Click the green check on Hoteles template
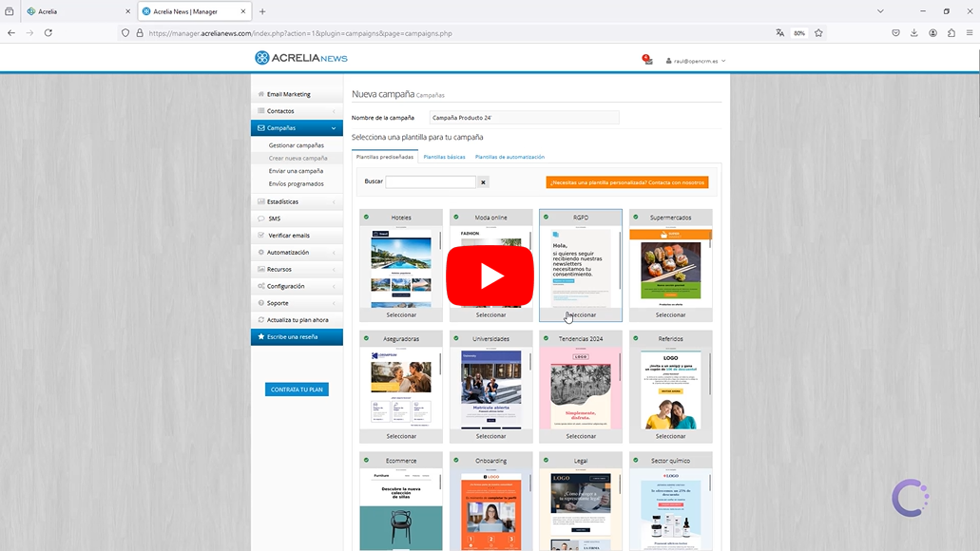980x551 pixels. point(366,218)
